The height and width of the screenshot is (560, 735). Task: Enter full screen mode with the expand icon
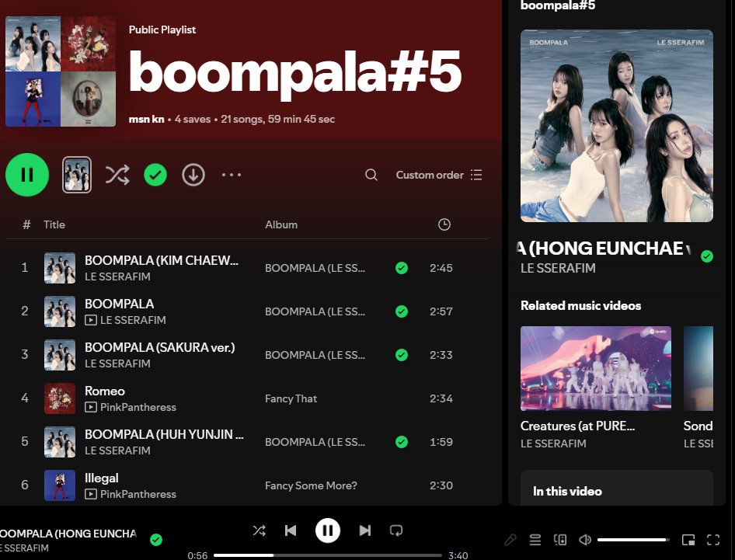pyautogui.click(x=713, y=540)
